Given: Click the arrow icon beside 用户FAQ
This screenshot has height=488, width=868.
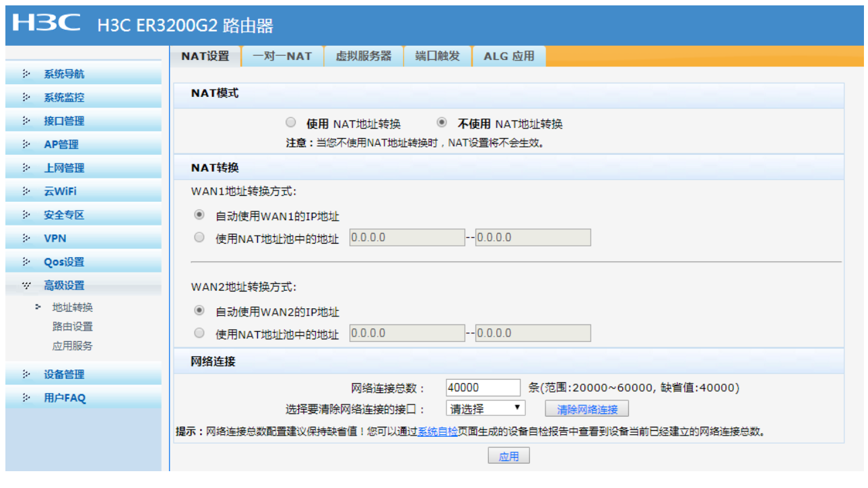Looking at the screenshot, I should point(26,398).
